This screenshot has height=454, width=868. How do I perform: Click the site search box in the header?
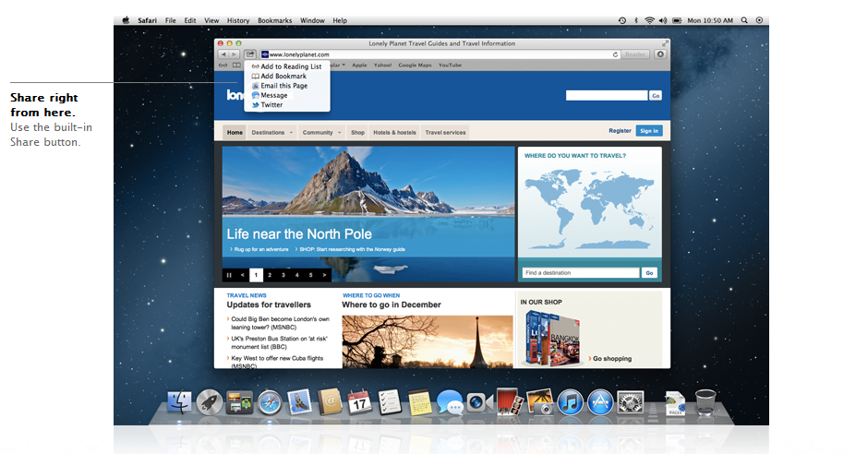click(607, 96)
